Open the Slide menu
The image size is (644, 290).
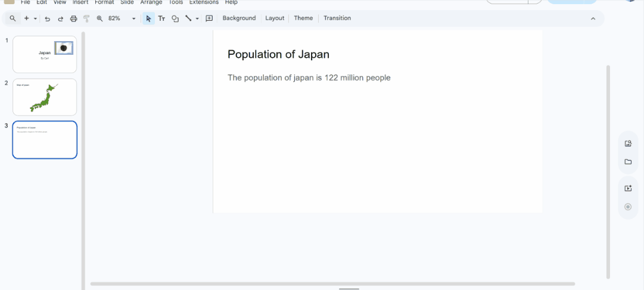pyautogui.click(x=127, y=2)
